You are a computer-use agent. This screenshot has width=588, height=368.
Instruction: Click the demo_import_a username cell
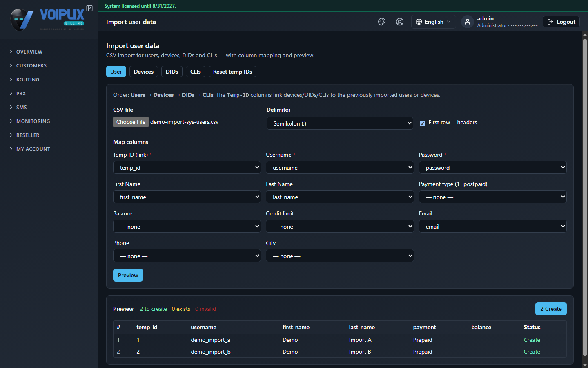point(210,340)
